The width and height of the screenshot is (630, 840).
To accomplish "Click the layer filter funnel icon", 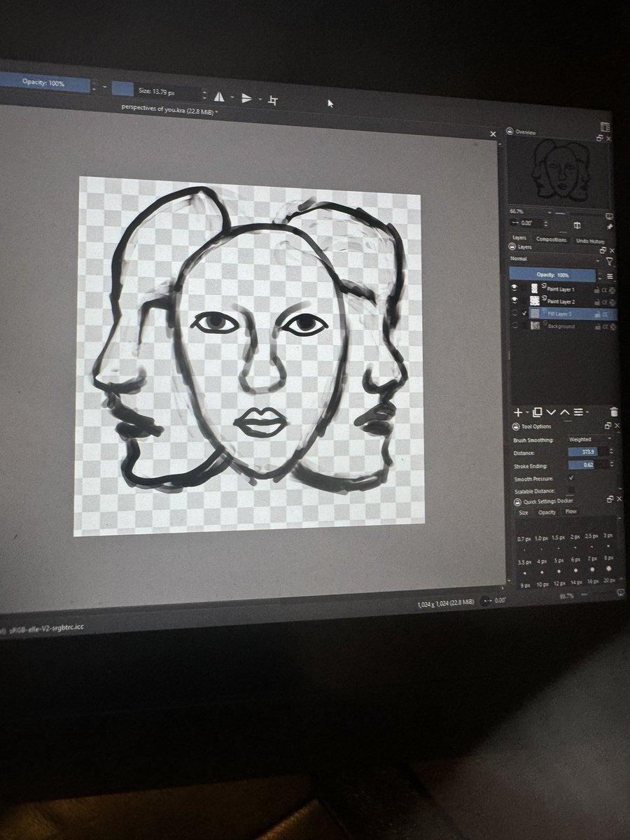I will pos(610,262).
